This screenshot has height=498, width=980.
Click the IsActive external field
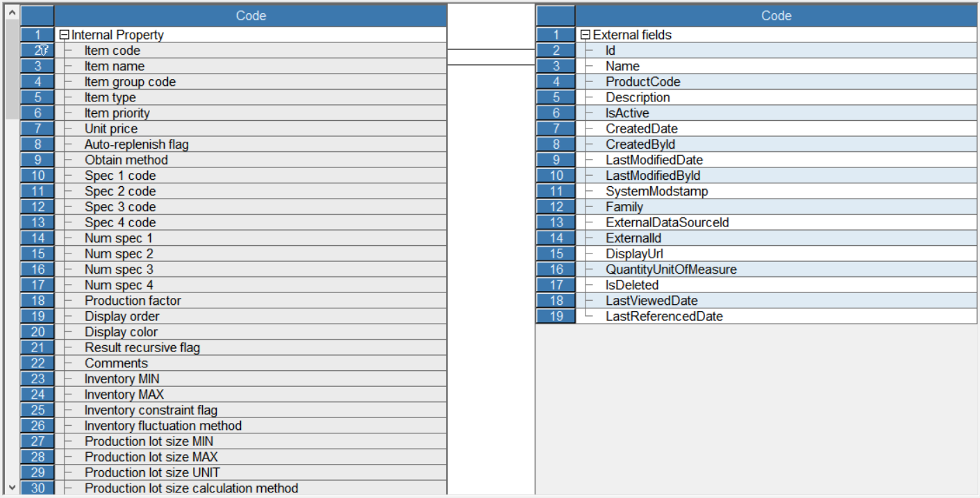627,113
